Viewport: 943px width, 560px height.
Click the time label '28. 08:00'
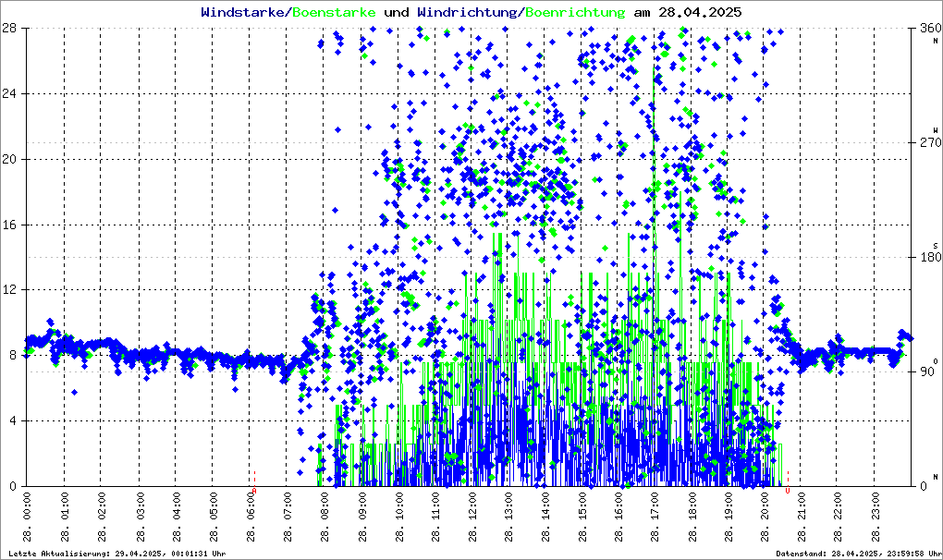[x=323, y=517]
